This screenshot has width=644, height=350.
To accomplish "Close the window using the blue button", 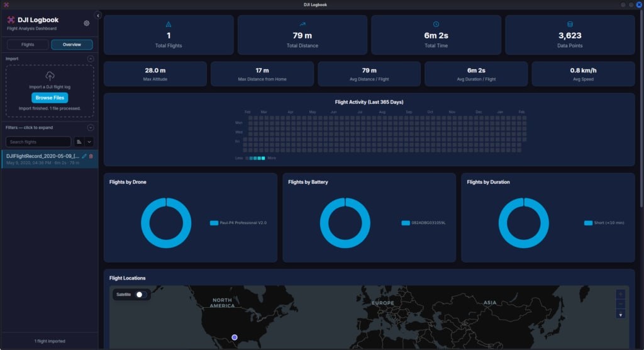I will tap(639, 4).
